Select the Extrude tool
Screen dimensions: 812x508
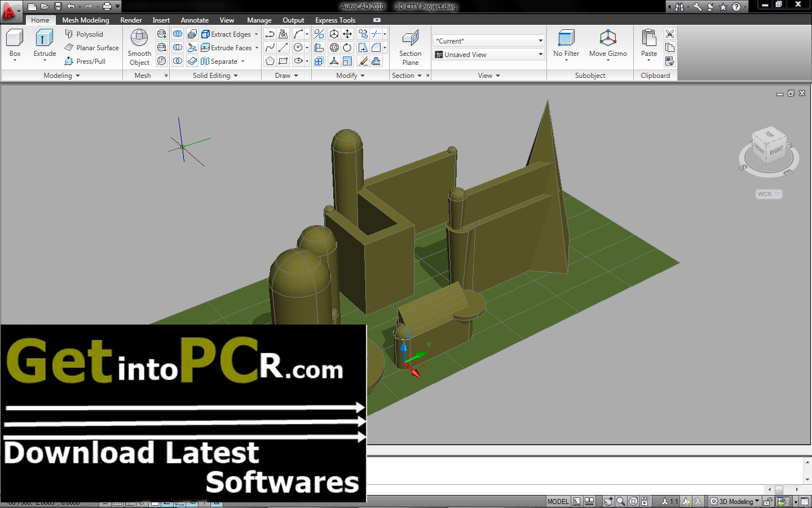click(45, 44)
